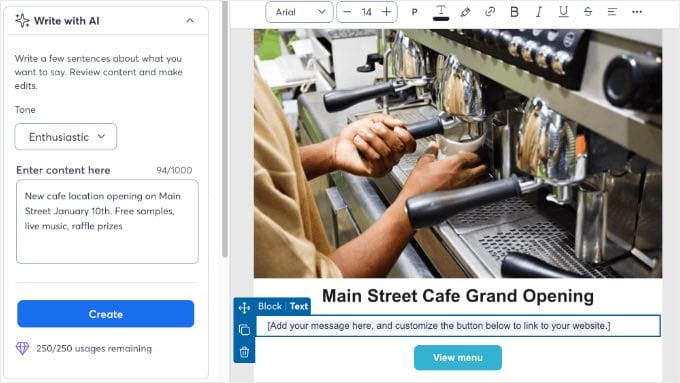Open the more options ellipsis menu
680x383 pixels.
[637, 12]
